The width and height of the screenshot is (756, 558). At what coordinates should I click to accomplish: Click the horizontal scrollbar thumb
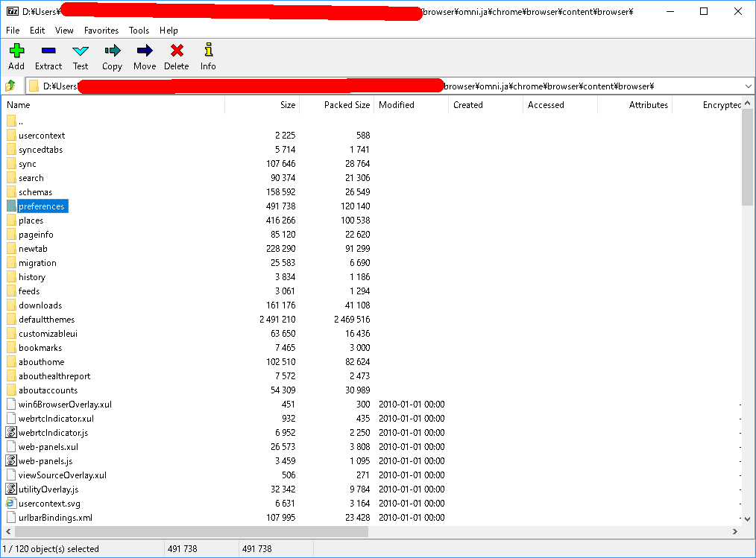[x=192, y=531]
